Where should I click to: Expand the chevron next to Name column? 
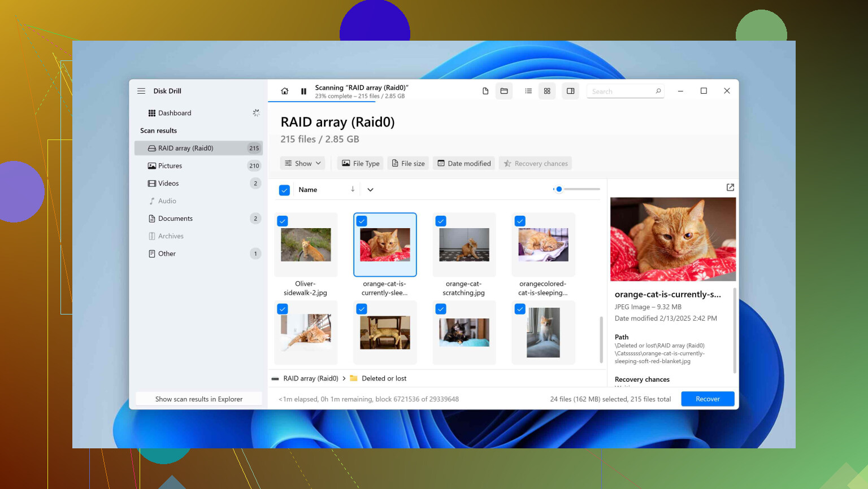pos(370,190)
